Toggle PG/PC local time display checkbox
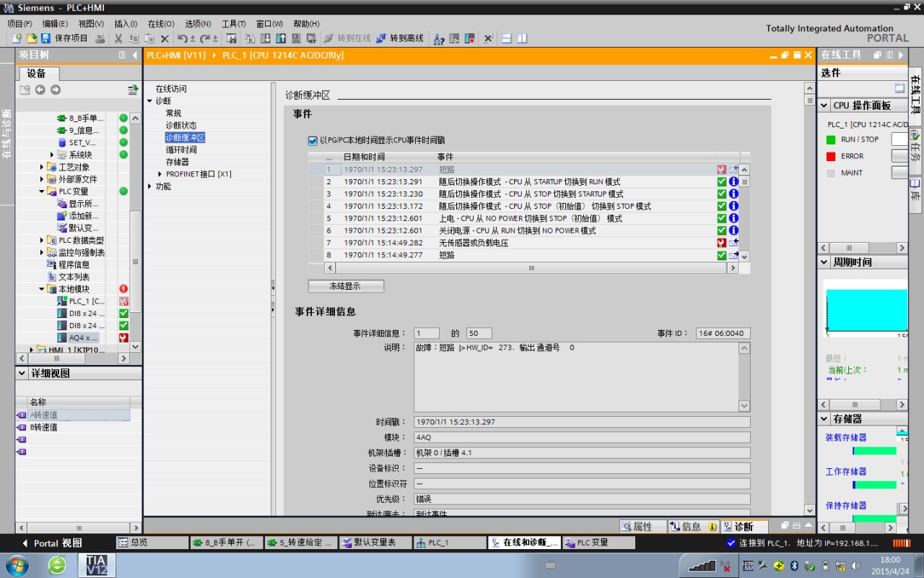Image resolution: width=924 pixels, height=578 pixels. point(313,141)
